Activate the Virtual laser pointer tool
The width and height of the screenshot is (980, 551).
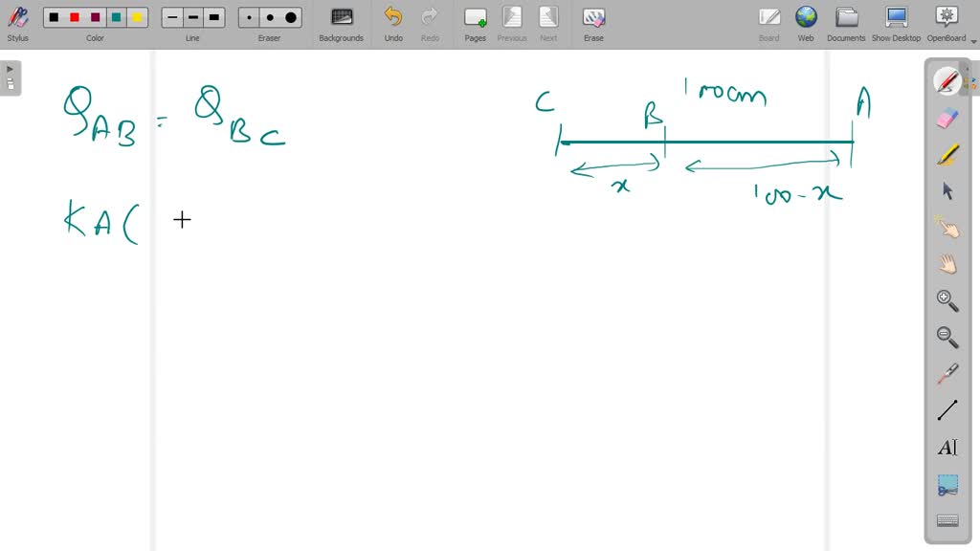pos(947,373)
